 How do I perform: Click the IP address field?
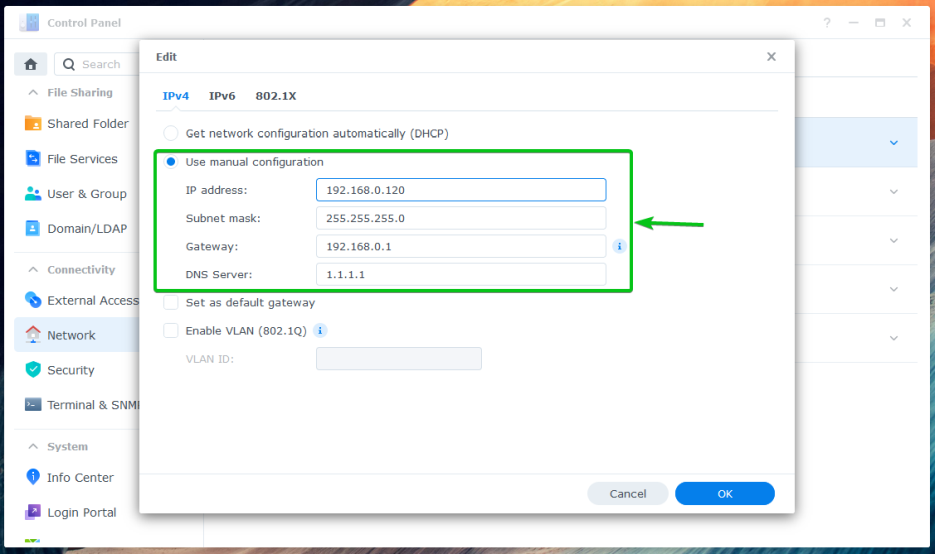click(x=461, y=190)
